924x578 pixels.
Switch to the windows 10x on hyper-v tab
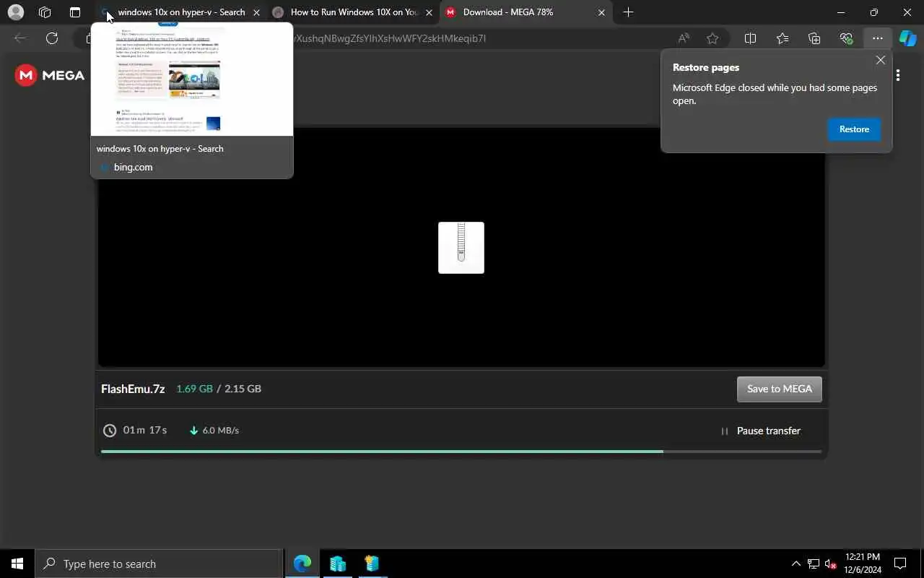[180, 12]
